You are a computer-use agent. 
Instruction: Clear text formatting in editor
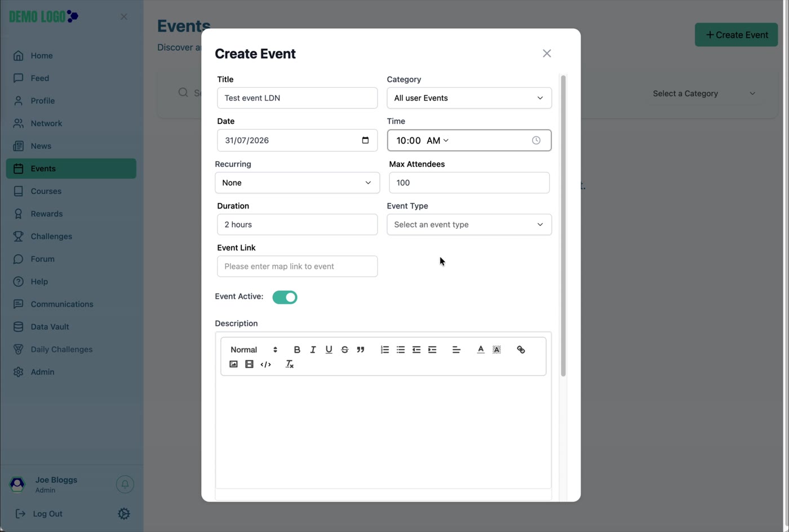[x=289, y=364]
